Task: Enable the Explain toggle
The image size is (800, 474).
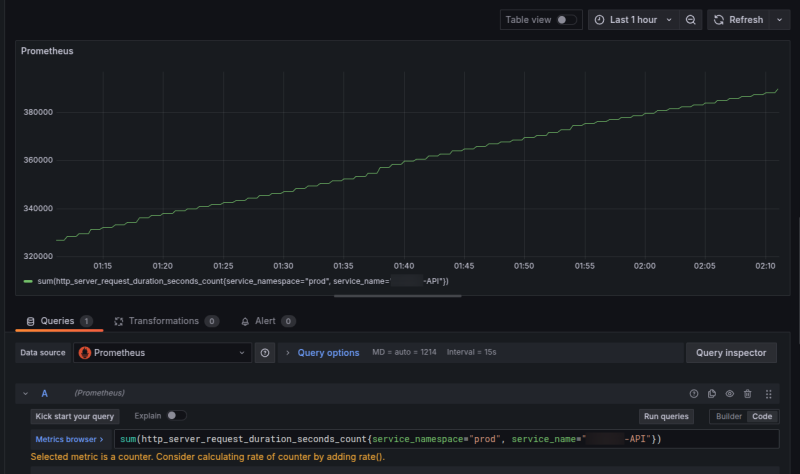Action: [176, 416]
